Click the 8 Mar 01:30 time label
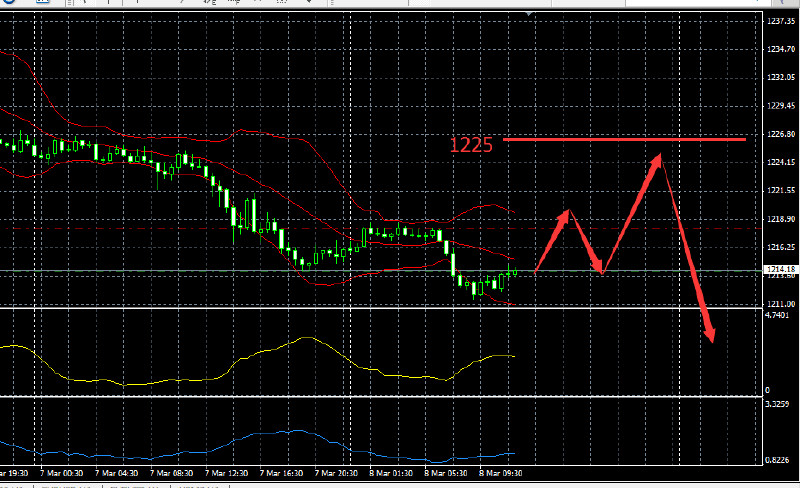800x488 pixels. click(x=390, y=472)
